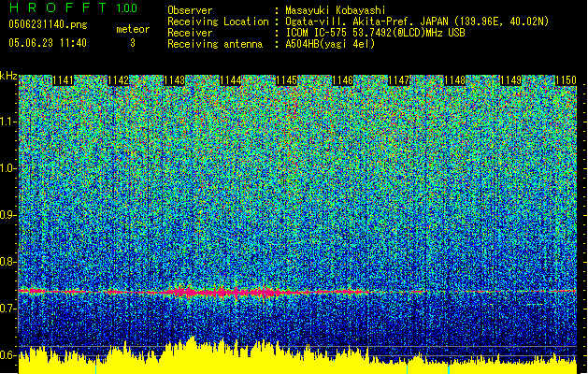Click the kHz axis unit label

point(8,76)
